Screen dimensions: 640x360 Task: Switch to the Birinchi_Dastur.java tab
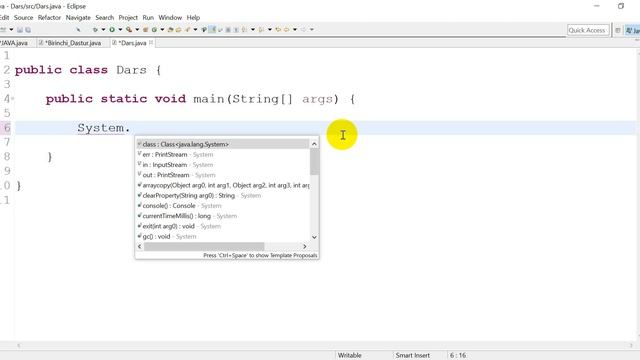click(x=73, y=43)
